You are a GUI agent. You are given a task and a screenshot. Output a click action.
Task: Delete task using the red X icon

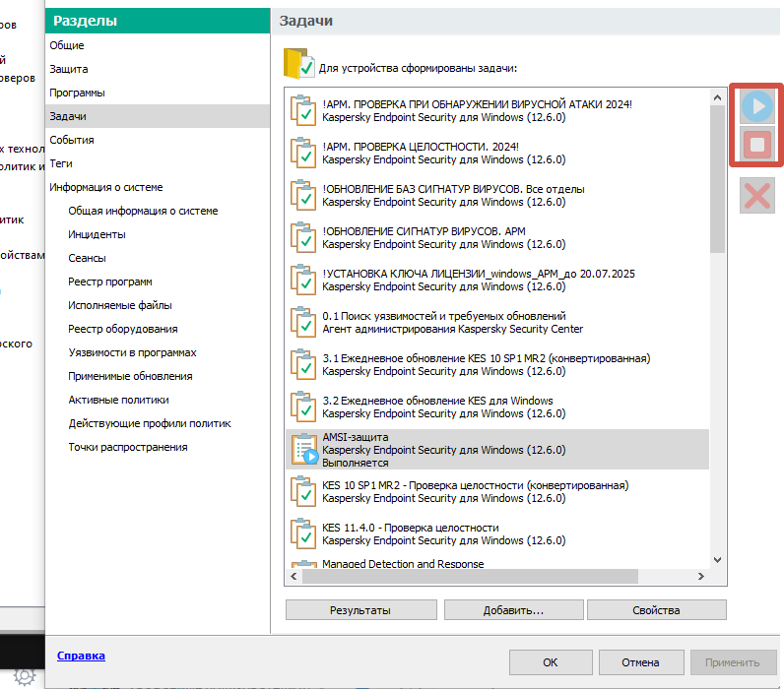(757, 195)
